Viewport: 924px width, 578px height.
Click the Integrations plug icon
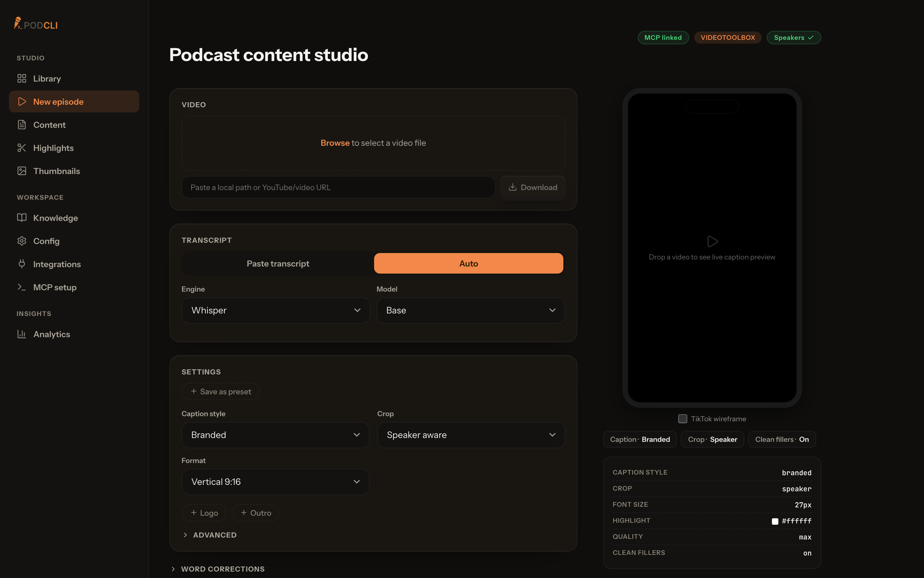pyautogui.click(x=22, y=264)
